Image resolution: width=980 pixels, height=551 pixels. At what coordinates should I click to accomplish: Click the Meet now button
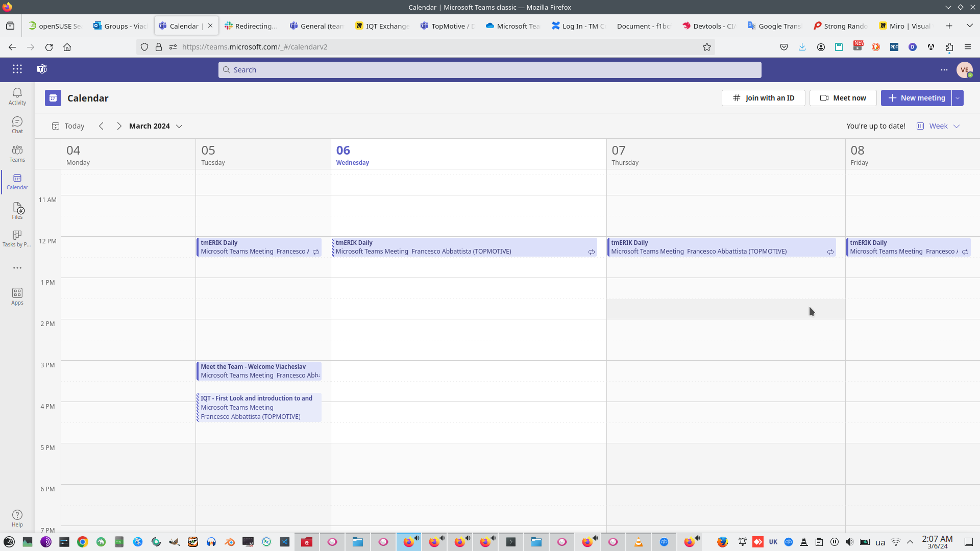tap(843, 98)
